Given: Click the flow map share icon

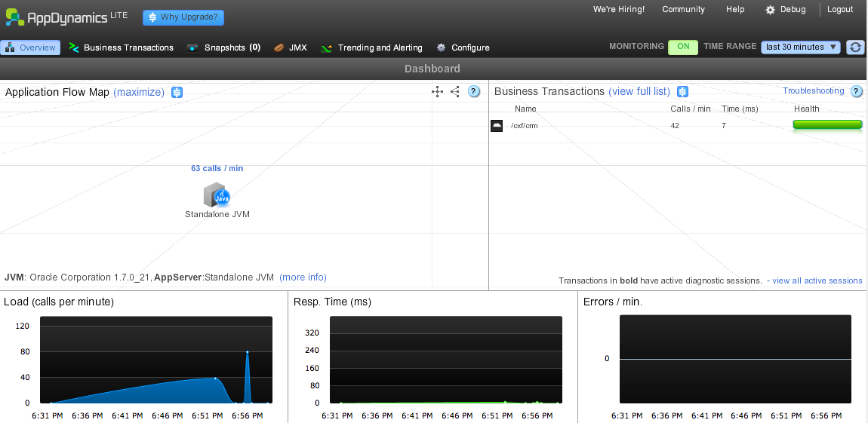Looking at the screenshot, I should [455, 92].
